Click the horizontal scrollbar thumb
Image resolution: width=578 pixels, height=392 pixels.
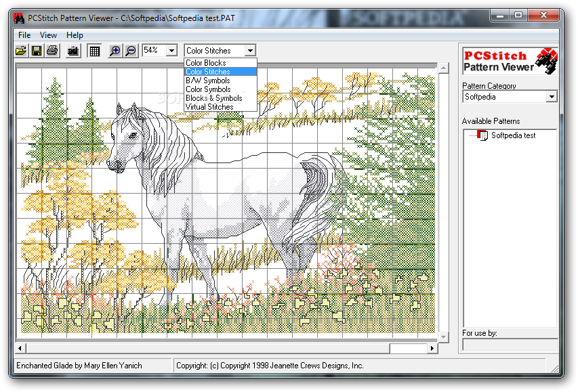pos(208,348)
